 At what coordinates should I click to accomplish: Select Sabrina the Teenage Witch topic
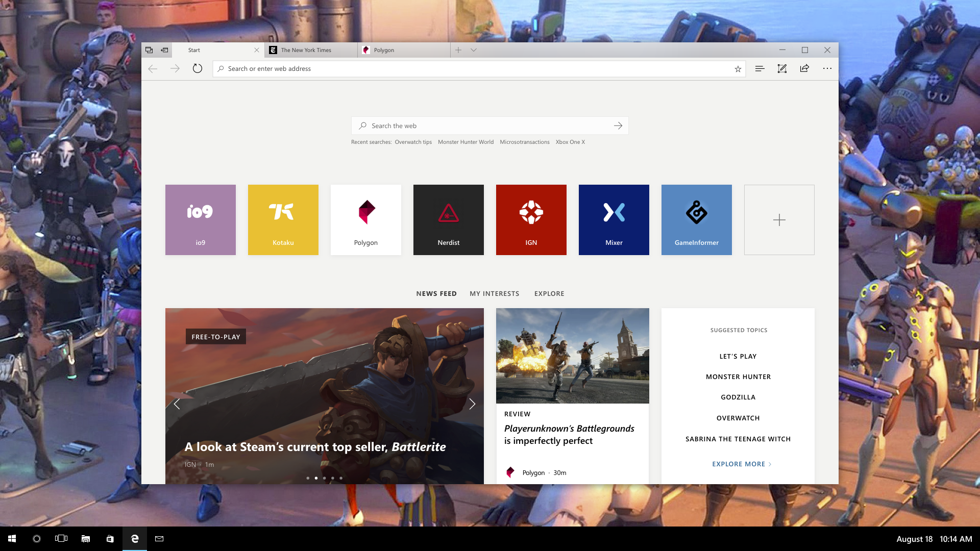tap(738, 439)
